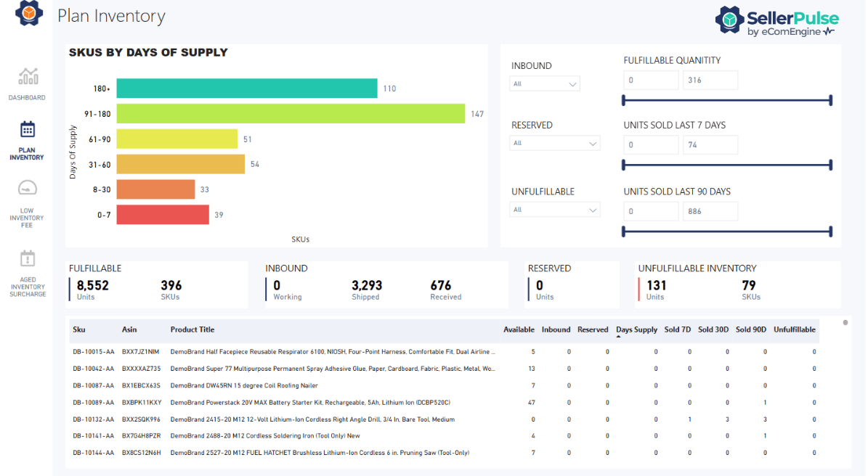Open the Aged Inventory Surcharge icon
868x476 pixels.
[28, 258]
